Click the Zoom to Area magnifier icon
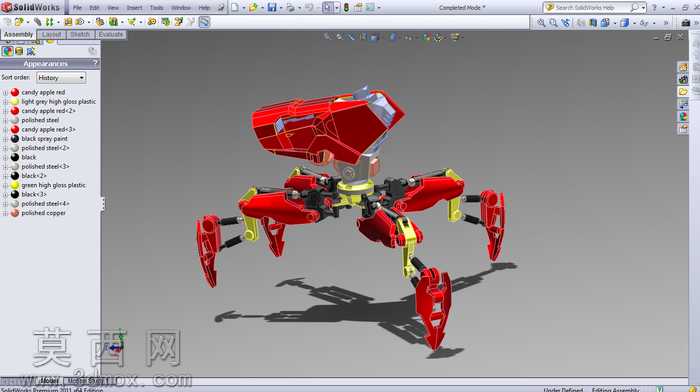 pyautogui.click(x=554, y=22)
